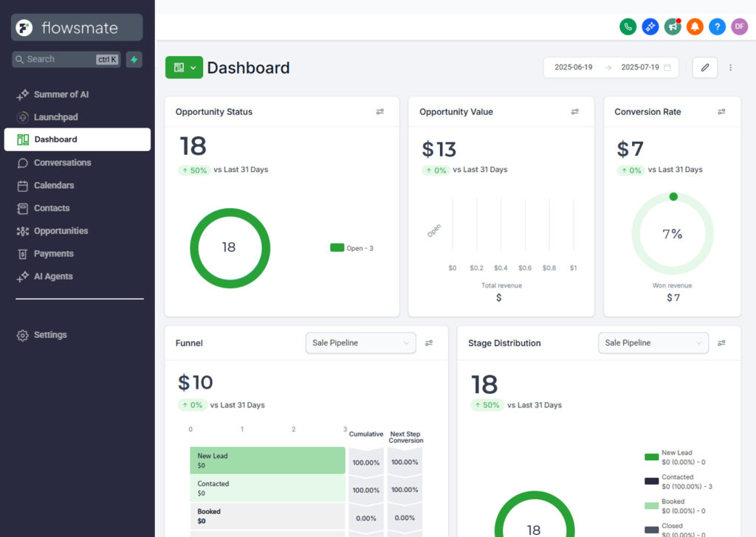The height and width of the screenshot is (537, 756).
Task: Toggle the Open - 3 legend swatch
Action: 337,248
